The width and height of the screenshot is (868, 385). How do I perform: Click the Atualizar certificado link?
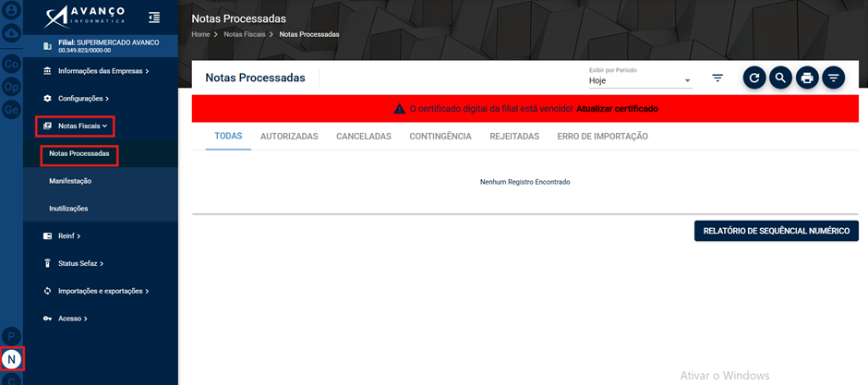click(617, 109)
